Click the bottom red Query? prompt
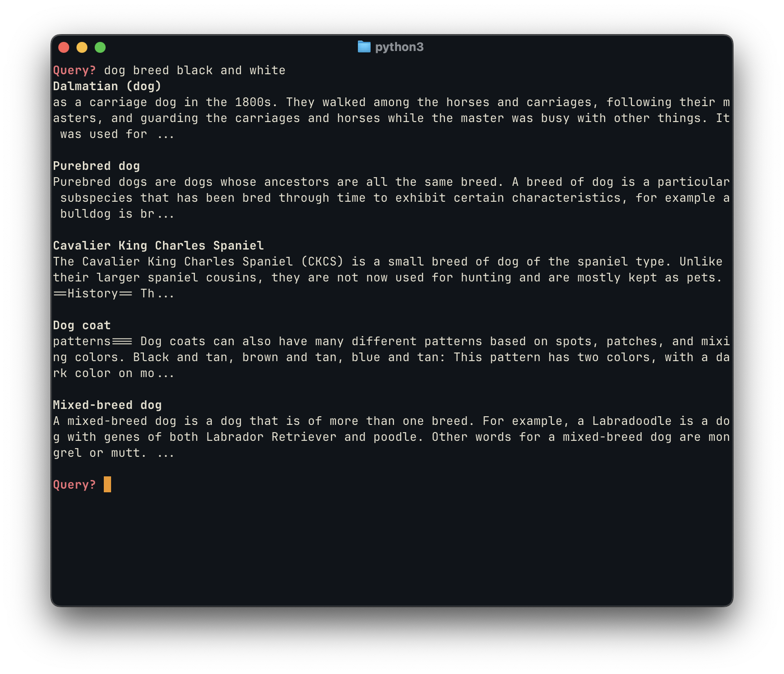784x674 pixels. [74, 485]
